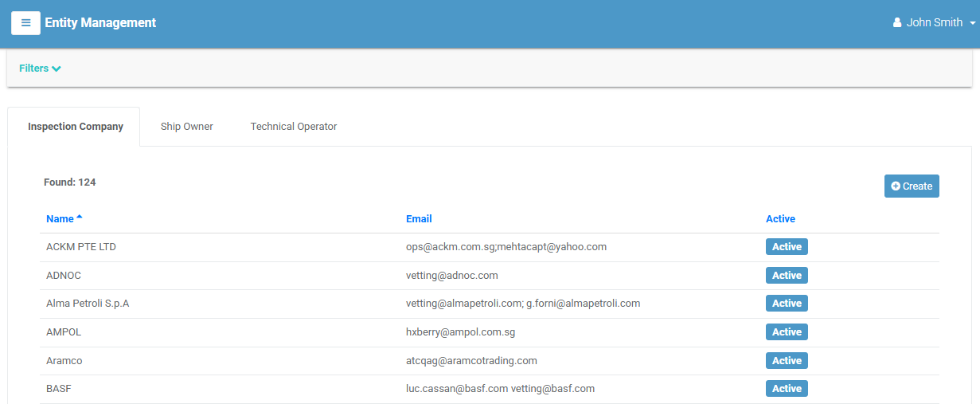The width and height of the screenshot is (980, 404).
Task: Select the Alma Petroli S.p.A name
Action: coord(88,304)
